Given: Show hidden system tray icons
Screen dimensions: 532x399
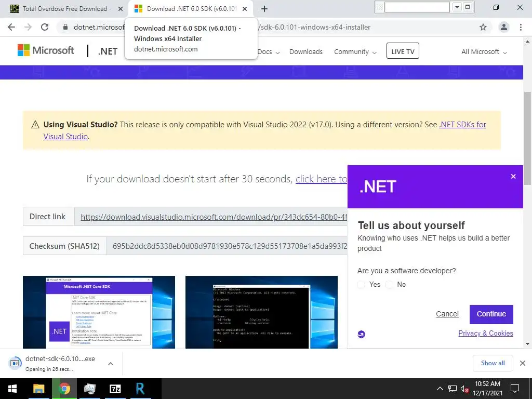Looking at the screenshot, I should tap(440, 389).
